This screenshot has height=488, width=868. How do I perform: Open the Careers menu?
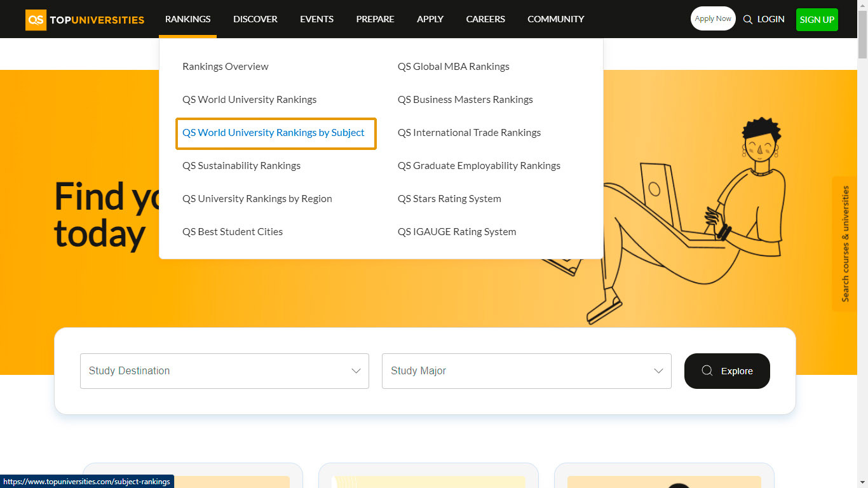click(x=485, y=19)
